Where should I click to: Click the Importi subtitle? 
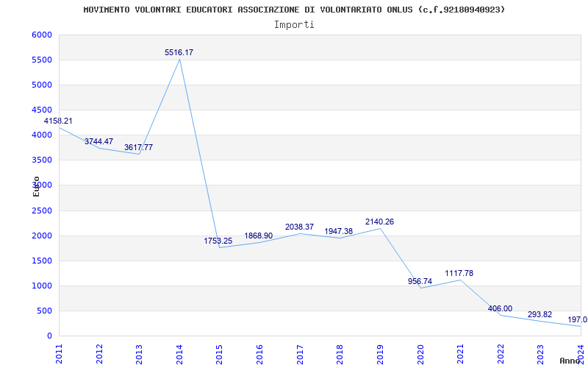click(294, 25)
